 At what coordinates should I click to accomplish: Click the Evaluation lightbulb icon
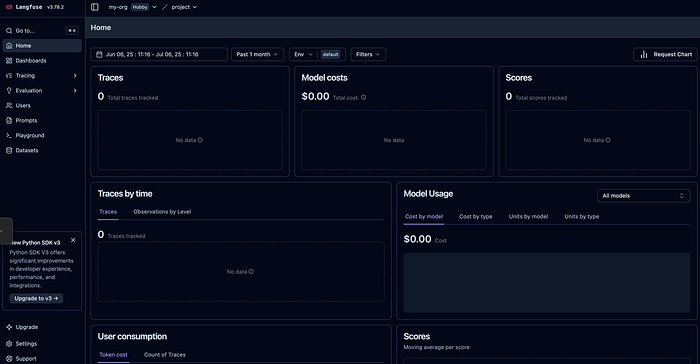pos(9,91)
